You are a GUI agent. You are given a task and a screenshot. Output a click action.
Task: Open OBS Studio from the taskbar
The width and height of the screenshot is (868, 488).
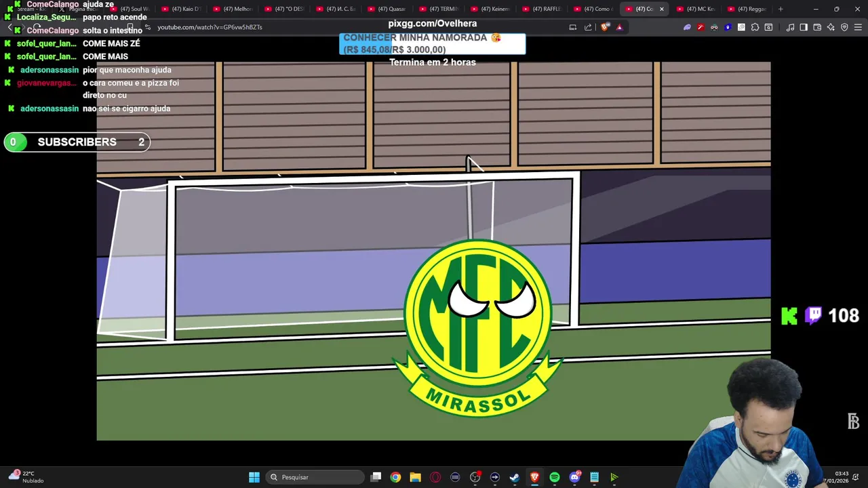click(475, 477)
